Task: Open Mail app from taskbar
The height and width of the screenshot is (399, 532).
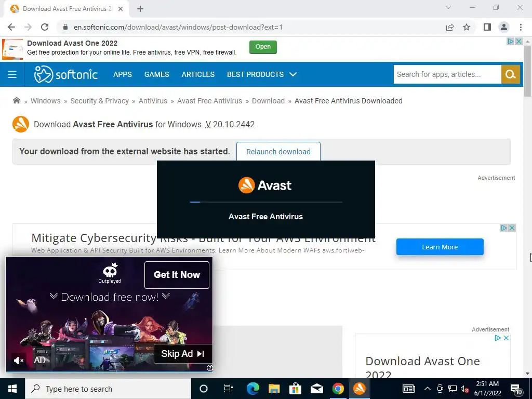Action: pos(316,389)
